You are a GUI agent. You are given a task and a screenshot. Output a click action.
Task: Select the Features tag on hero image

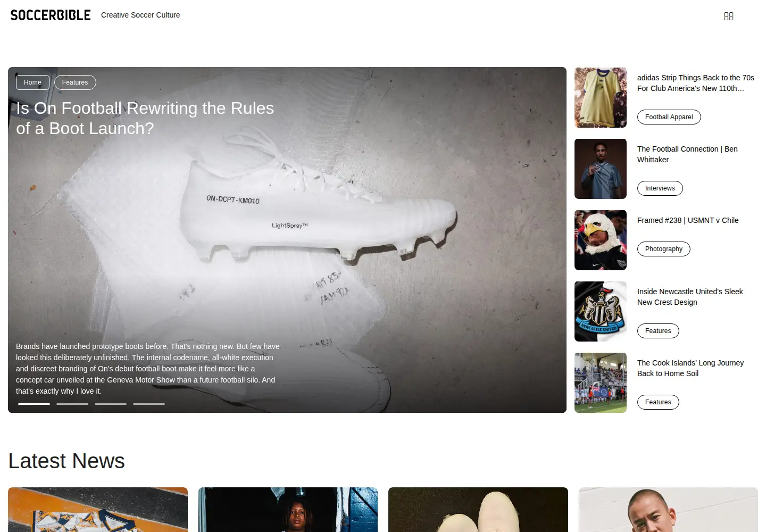click(75, 82)
